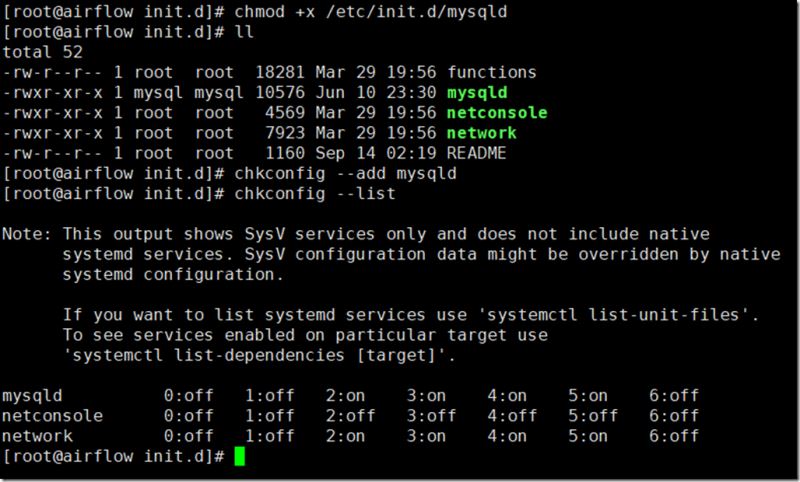Image resolution: width=800 pixels, height=482 pixels.
Task: Click the netconsole service name in chkconfig output
Action: tap(52, 416)
